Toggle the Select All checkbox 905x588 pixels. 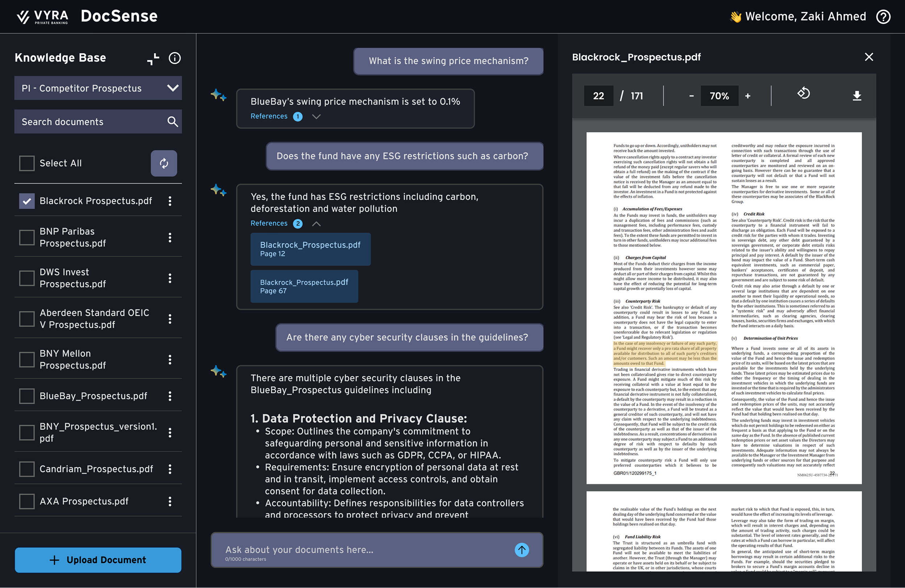pos(27,163)
